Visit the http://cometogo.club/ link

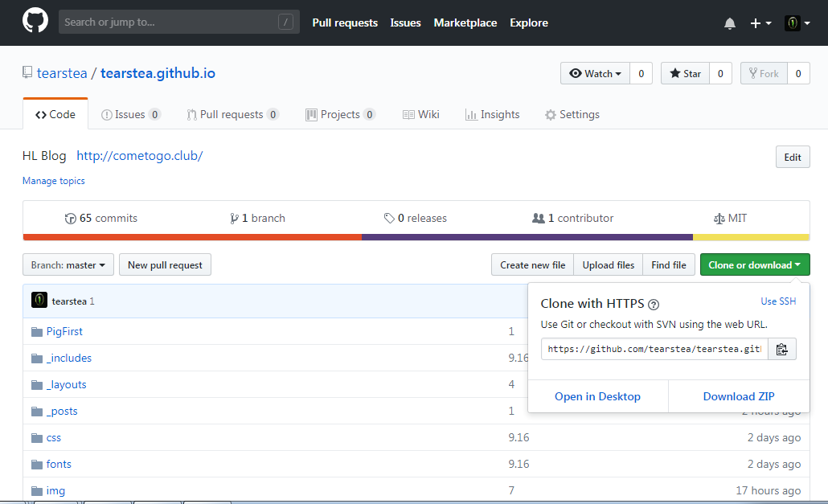(139, 156)
